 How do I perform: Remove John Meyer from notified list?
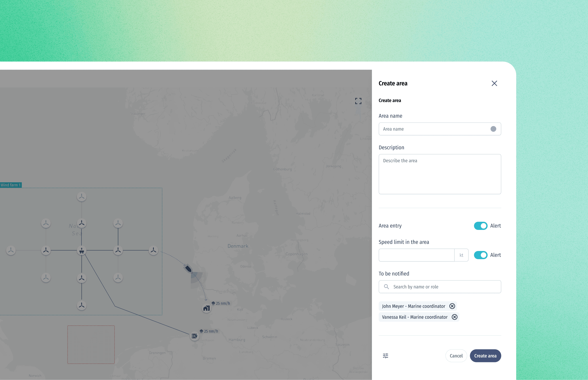[x=452, y=306]
